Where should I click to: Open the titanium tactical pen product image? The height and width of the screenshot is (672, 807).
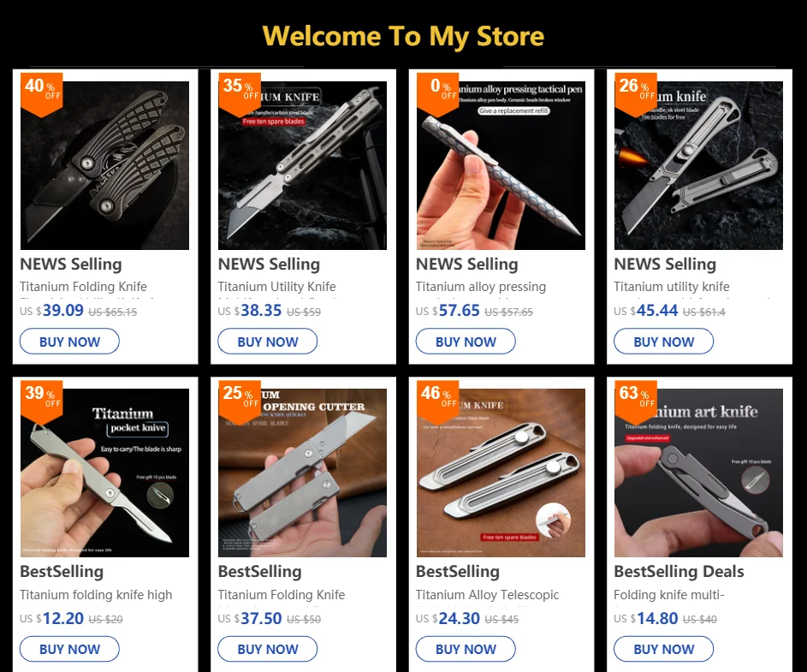[501, 165]
